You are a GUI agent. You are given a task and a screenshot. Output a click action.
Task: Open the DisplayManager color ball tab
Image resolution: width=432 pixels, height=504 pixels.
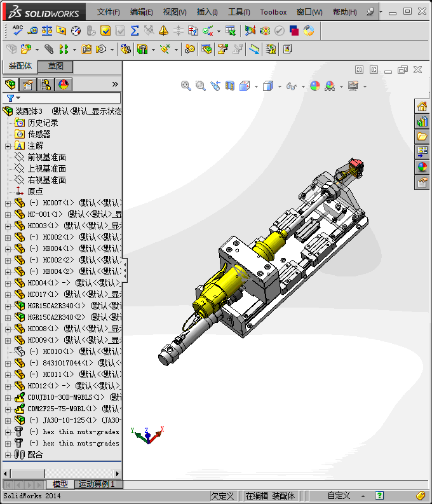(x=64, y=85)
